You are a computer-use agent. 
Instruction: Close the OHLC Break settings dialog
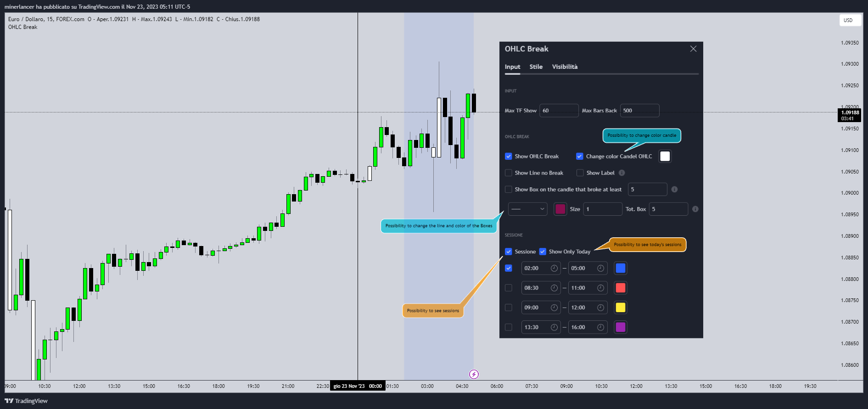pyautogui.click(x=693, y=49)
